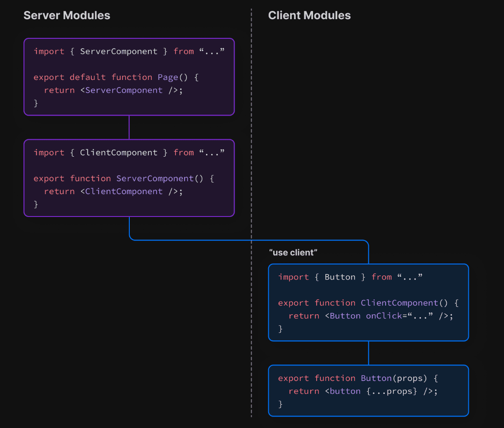
Task: Click the "use client" directive label
Action: tap(293, 252)
